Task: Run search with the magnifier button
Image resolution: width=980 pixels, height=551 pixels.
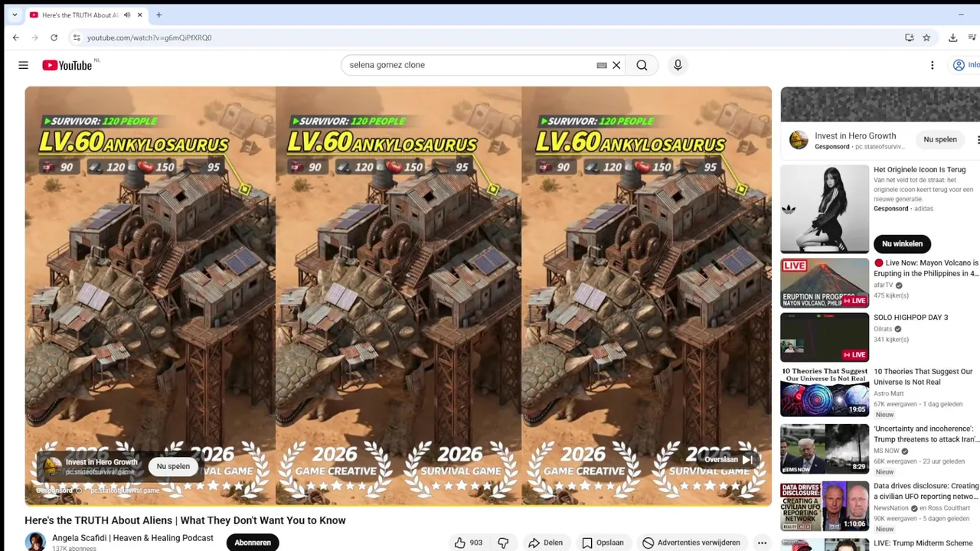Action: [x=642, y=65]
